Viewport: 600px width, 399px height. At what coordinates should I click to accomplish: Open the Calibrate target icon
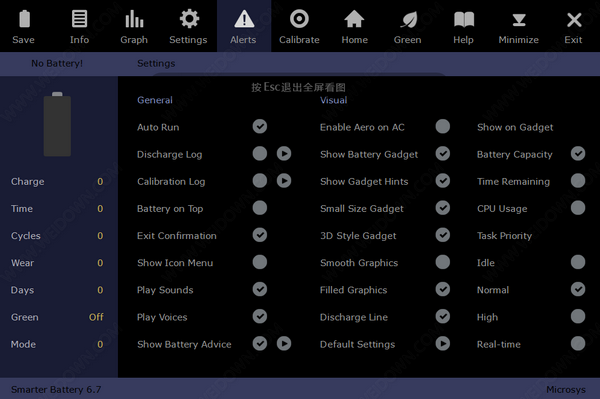coord(299,19)
